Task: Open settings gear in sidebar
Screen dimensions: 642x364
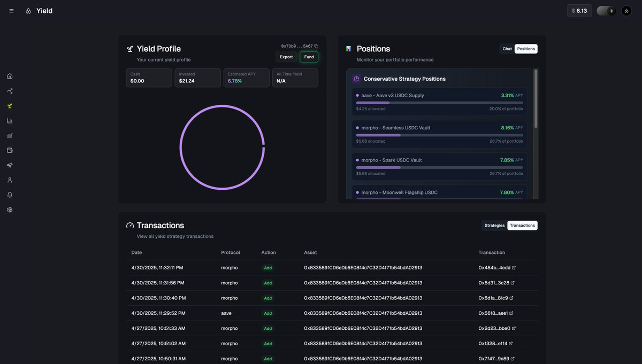Action: point(10,210)
